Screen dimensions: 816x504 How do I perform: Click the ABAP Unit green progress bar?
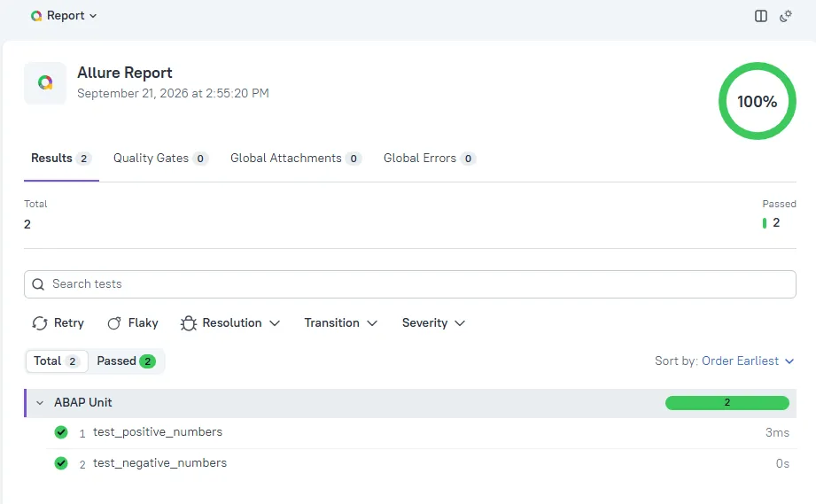pyautogui.click(x=727, y=402)
